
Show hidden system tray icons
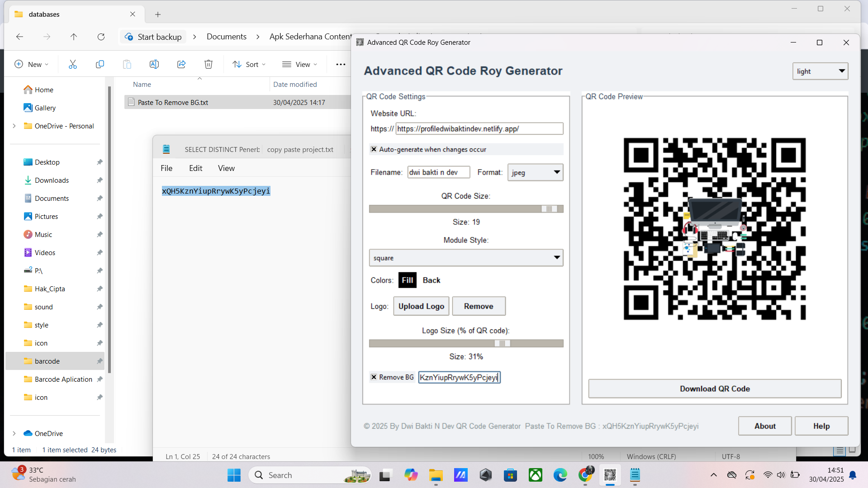click(x=714, y=475)
